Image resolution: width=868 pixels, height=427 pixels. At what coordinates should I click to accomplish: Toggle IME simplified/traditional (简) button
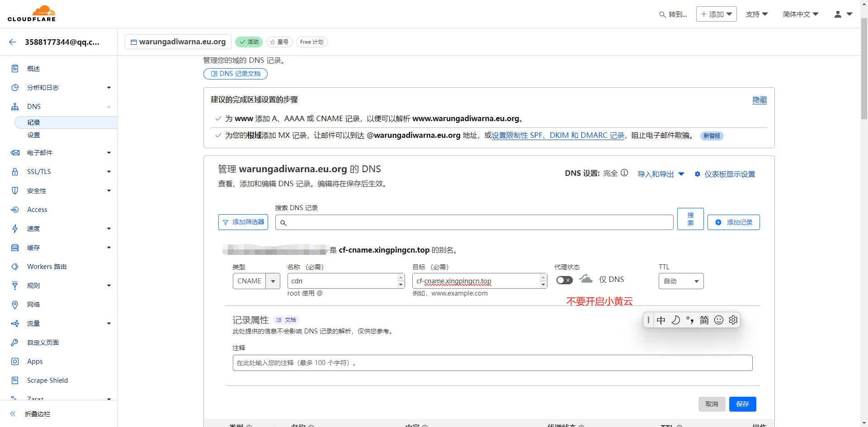tap(704, 320)
